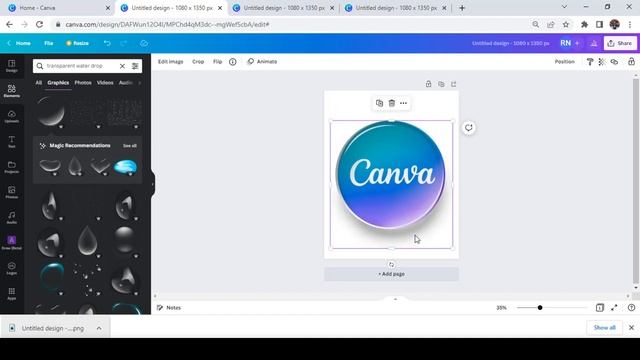
Task: Delete the selected element with trash icon
Action: tap(391, 103)
